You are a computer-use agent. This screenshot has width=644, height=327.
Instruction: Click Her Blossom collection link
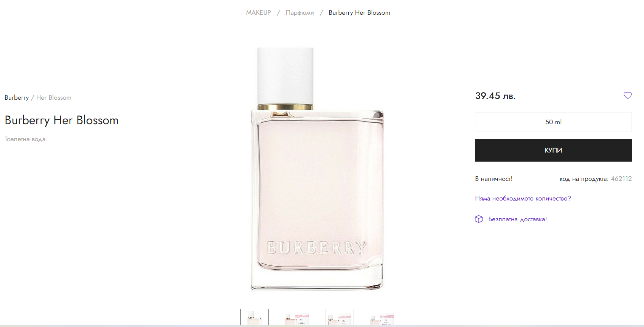click(x=54, y=97)
